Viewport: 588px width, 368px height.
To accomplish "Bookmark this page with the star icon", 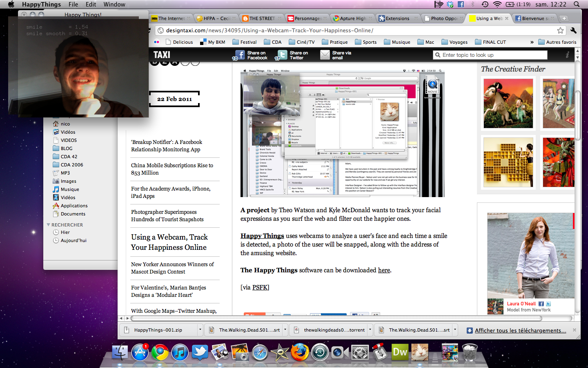I will point(560,30).
